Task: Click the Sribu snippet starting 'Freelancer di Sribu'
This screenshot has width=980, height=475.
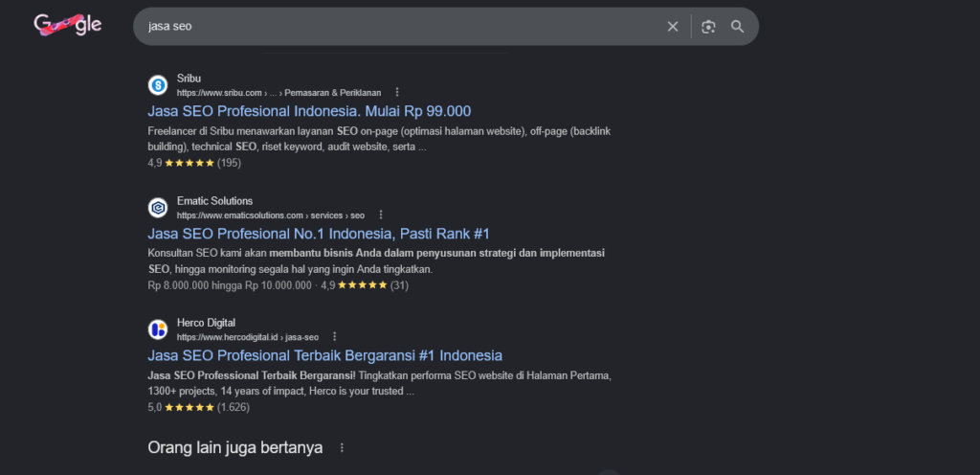Action: 379,140
